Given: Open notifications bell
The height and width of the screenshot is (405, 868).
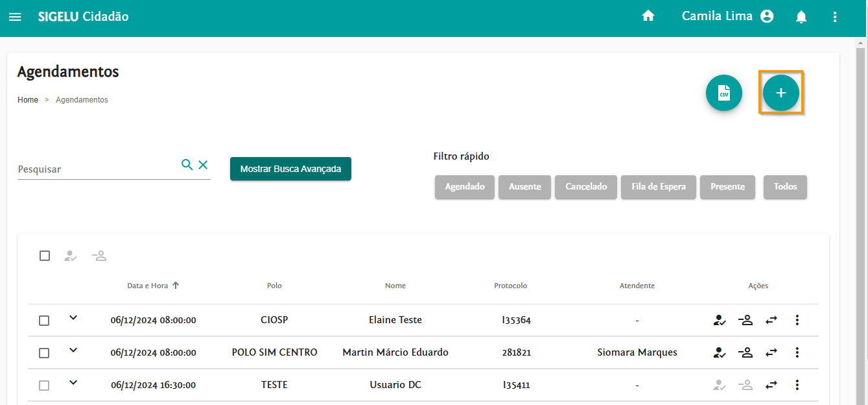Looking at the screenshot, I should tap(801, 17).
